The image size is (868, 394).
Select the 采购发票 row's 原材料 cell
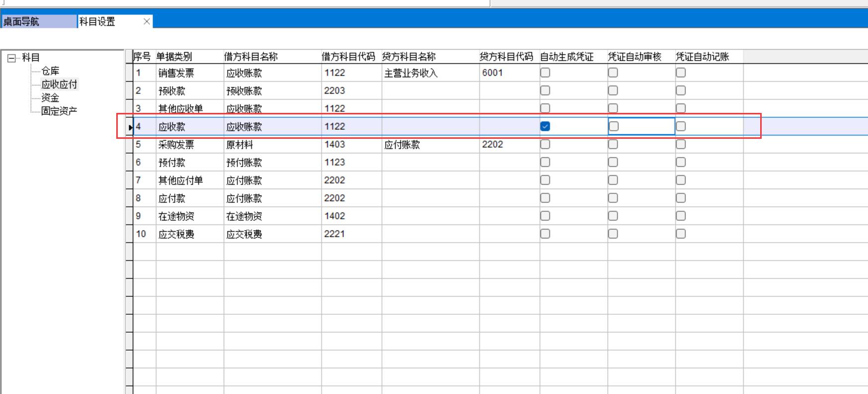pos(240,145)
